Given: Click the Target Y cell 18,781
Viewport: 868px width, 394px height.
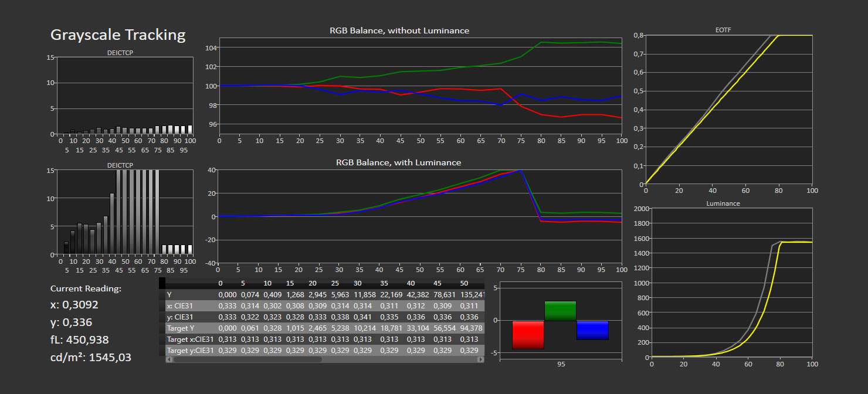Looking at the screenshot, I should coord(391,328).
